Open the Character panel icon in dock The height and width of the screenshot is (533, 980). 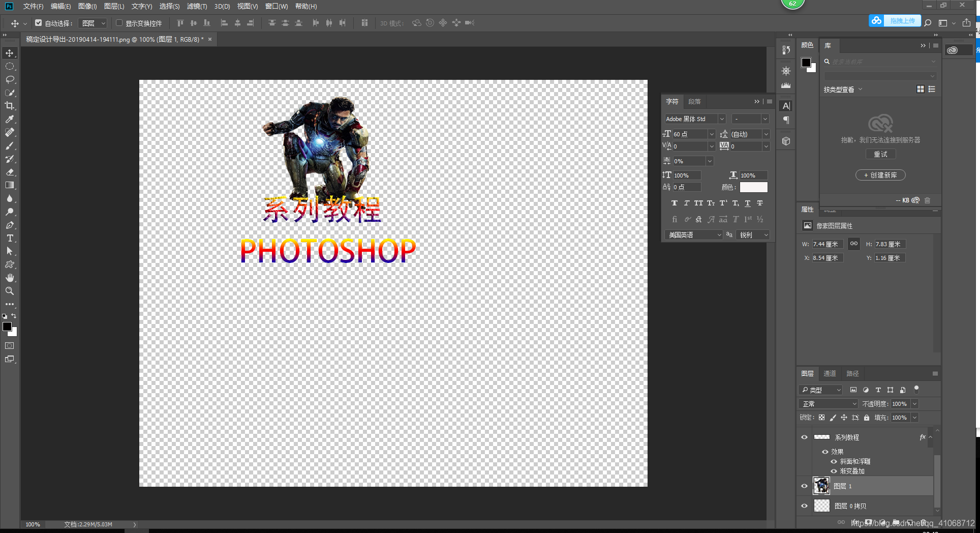click(786, 106)
